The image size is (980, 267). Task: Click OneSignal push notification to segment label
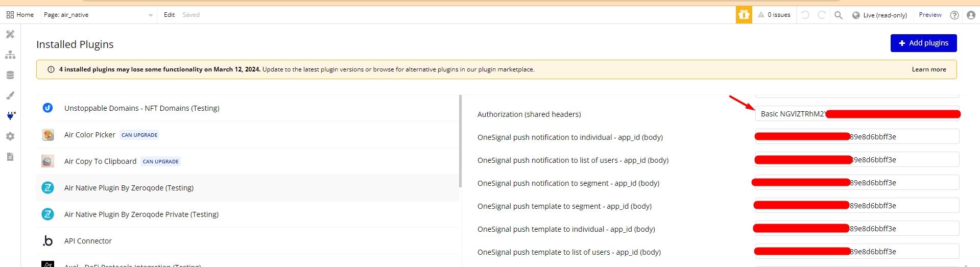pyautogui.click(x=568, y=183)
